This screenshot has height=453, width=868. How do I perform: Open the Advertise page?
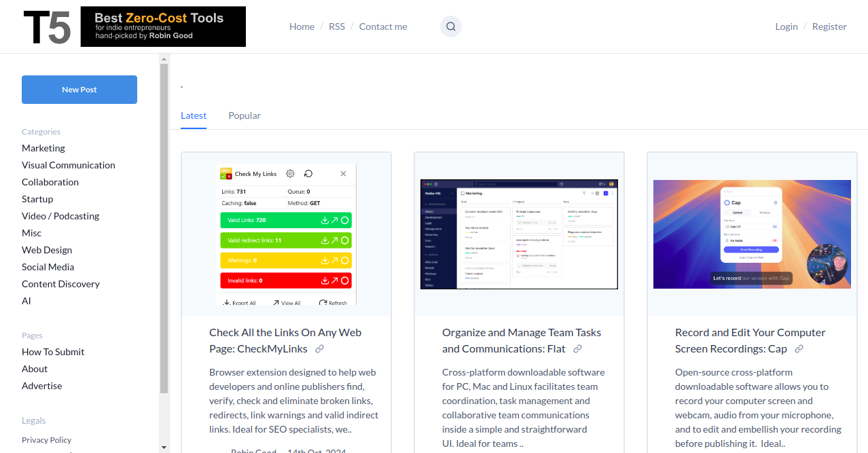point(42,386)
